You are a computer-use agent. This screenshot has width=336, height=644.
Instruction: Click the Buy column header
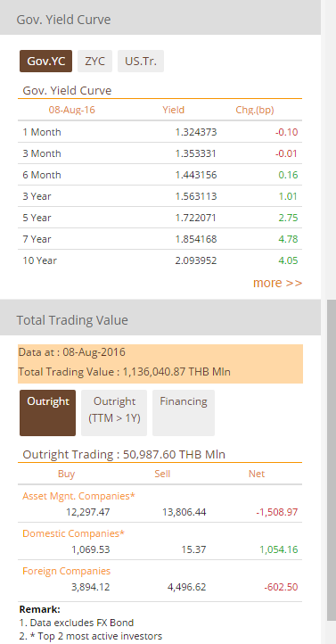pyautogui.click(x=67, y=474)
